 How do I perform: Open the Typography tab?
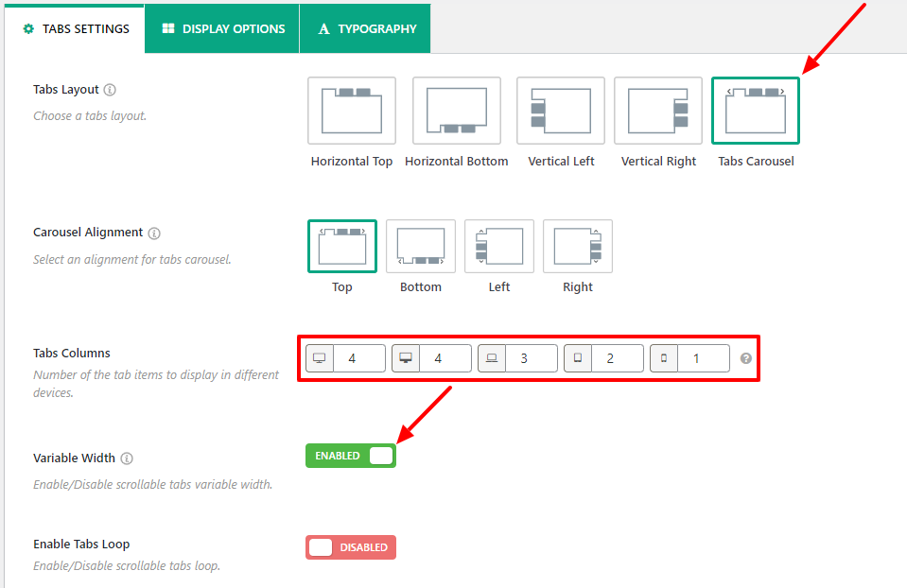pyautogui.click(x=367, y=29)
